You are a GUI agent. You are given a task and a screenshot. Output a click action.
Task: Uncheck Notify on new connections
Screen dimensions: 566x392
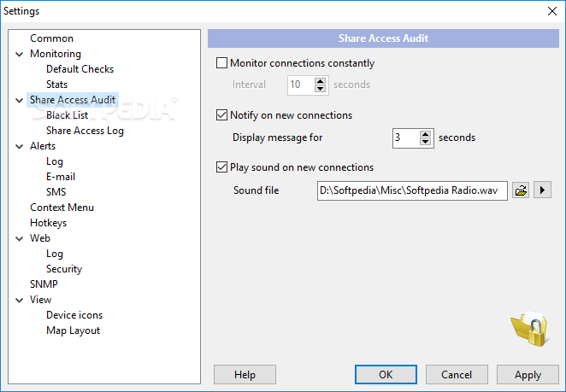pyautogui.click(x=221, y=115)
